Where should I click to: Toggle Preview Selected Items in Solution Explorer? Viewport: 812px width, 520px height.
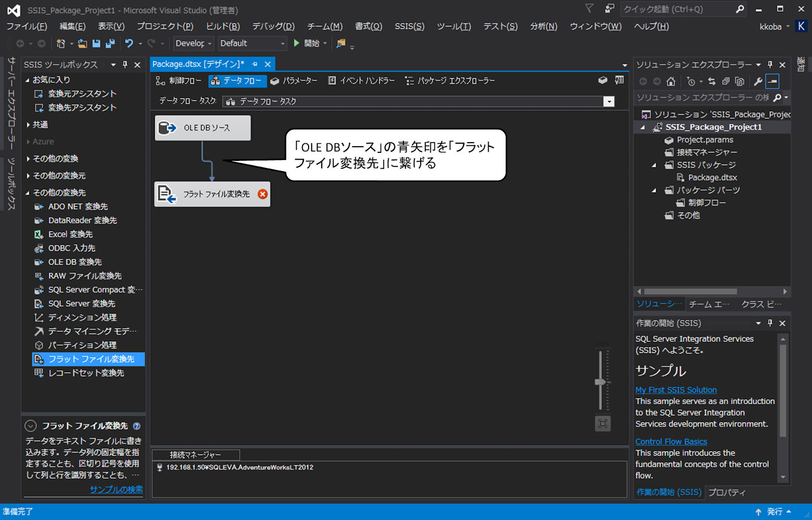772,81
